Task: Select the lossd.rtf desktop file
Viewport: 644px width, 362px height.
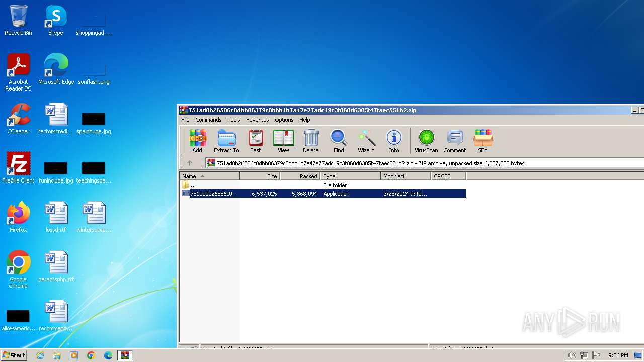Action: tap(56, 217)
